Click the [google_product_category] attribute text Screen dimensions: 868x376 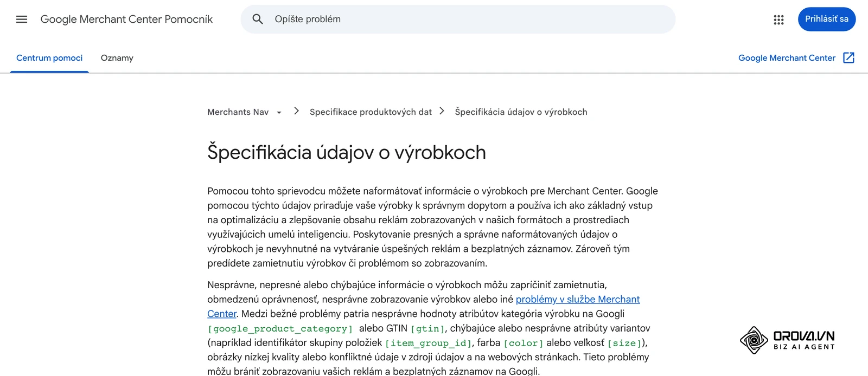pyautogui.click(x=280, y=329)
